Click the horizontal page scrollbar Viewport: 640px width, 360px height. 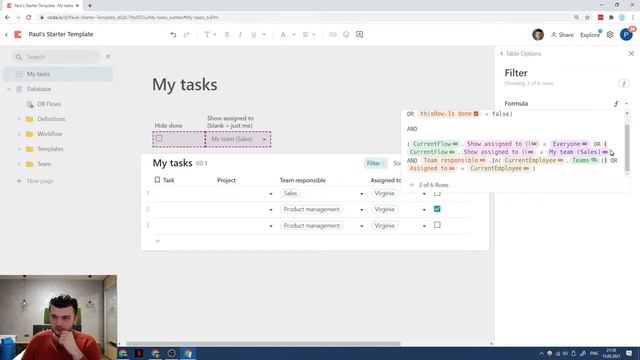[x=263, y=344]
